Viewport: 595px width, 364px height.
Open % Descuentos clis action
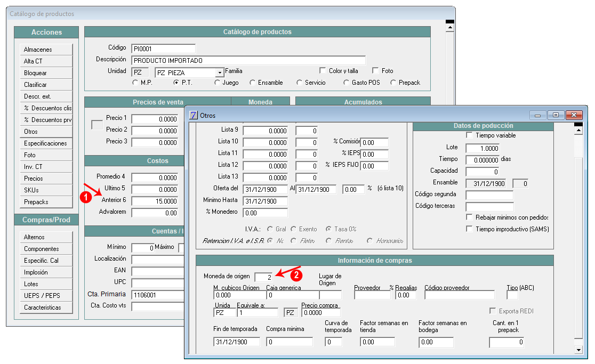point(46,108)
